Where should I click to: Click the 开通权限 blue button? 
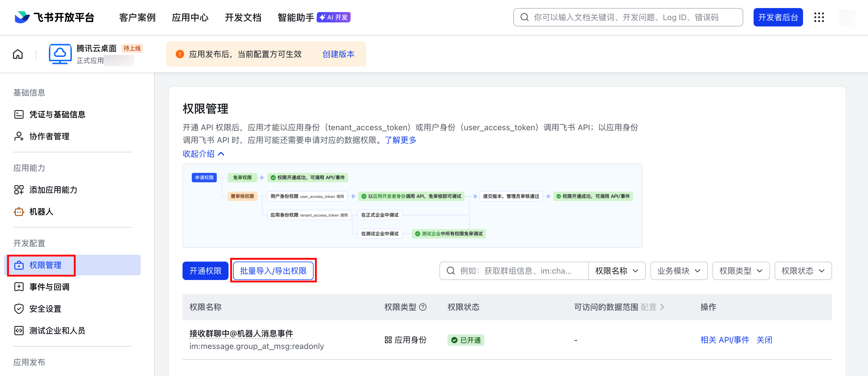click(x=205, y=271)
